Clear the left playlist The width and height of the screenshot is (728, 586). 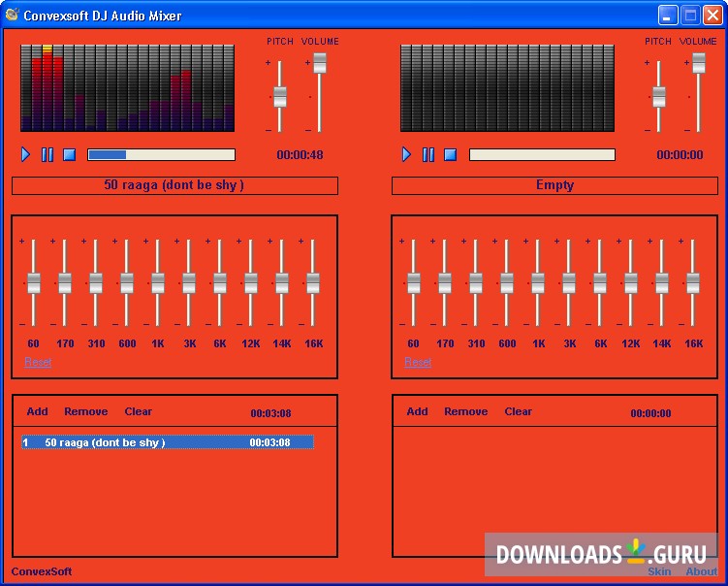[x=138, y=411]
